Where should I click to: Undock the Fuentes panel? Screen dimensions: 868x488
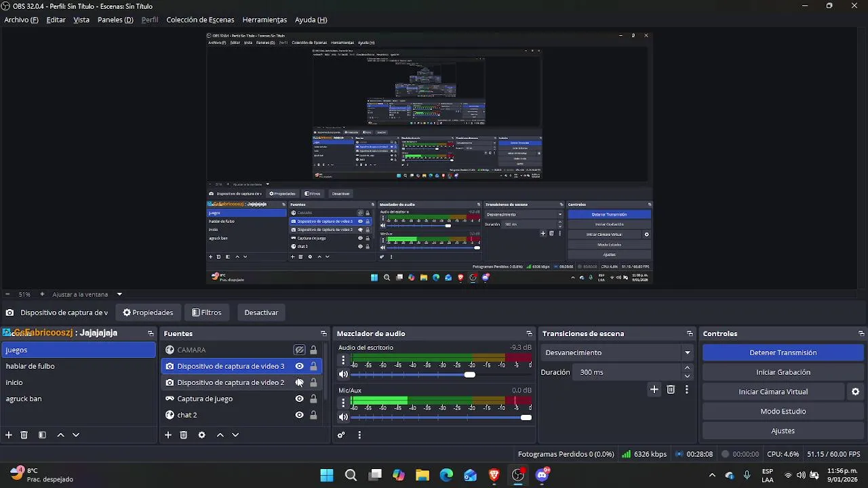click(323, 333)
